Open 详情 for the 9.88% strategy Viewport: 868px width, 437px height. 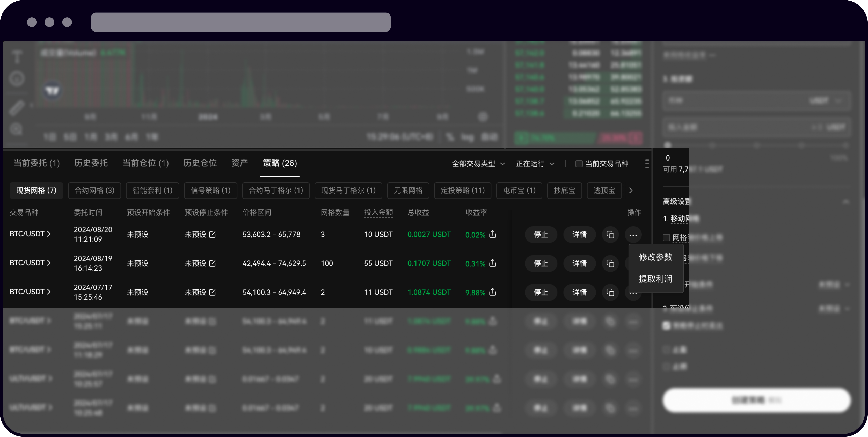[579, 293]
